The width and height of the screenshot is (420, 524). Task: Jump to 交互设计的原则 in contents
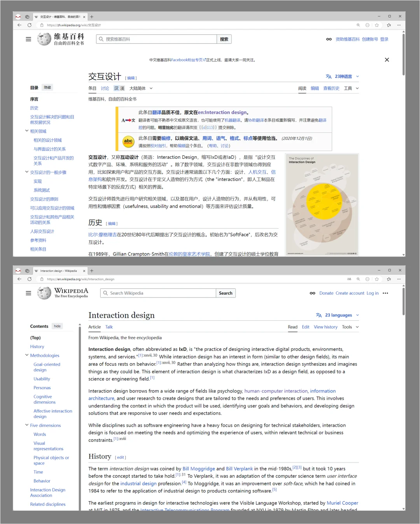point(44,199)
